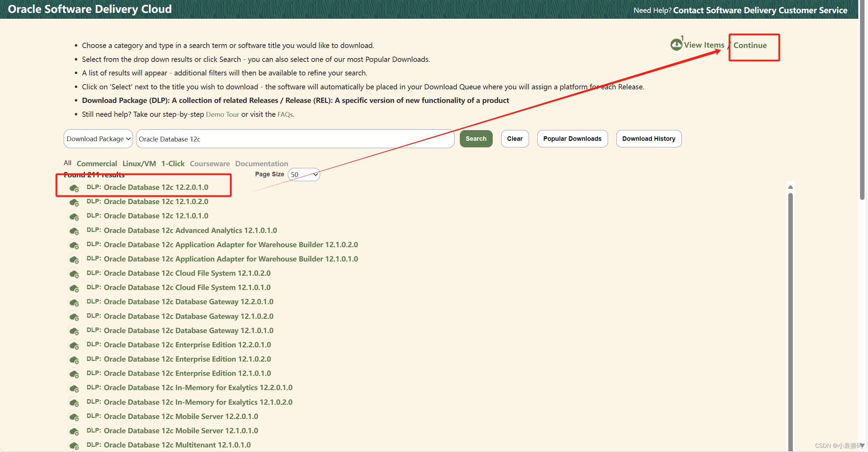
Task: Click the Continue link
Action: [x=750, y=45]
